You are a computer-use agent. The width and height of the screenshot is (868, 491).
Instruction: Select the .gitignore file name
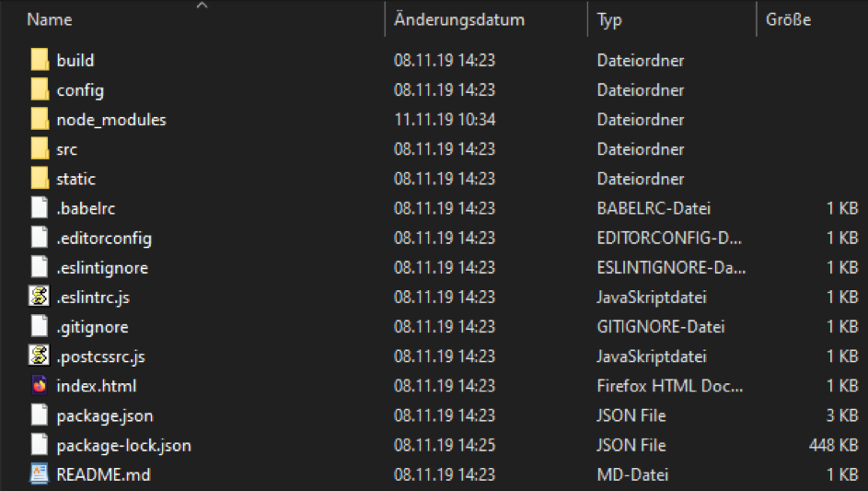click(92, 327)
